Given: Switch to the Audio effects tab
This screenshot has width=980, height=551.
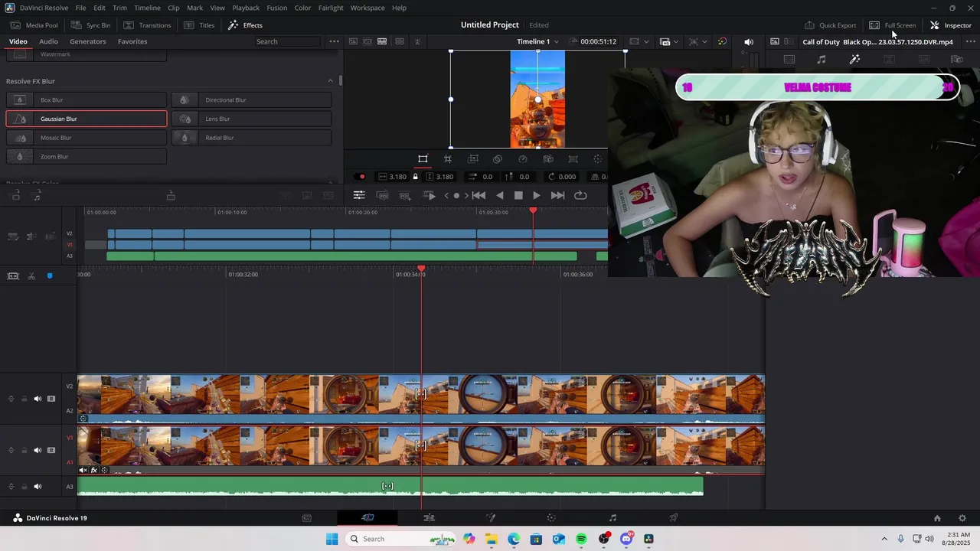Looking at the screenshot, I should coord(48,41).
